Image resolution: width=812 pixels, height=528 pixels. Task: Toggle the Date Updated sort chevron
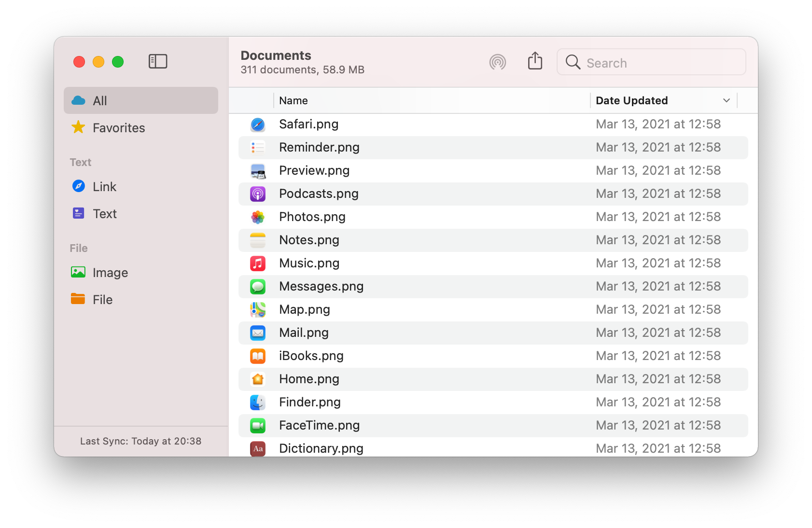click(x=726, y=100)
